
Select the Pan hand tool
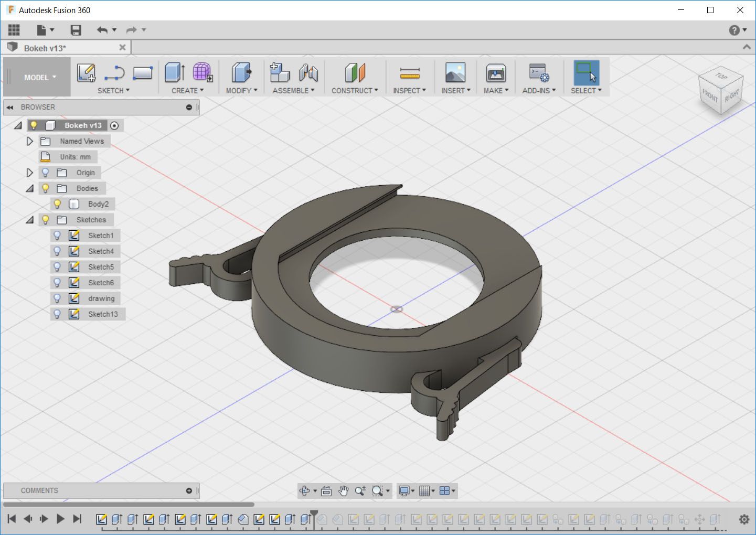click(343, 491)
